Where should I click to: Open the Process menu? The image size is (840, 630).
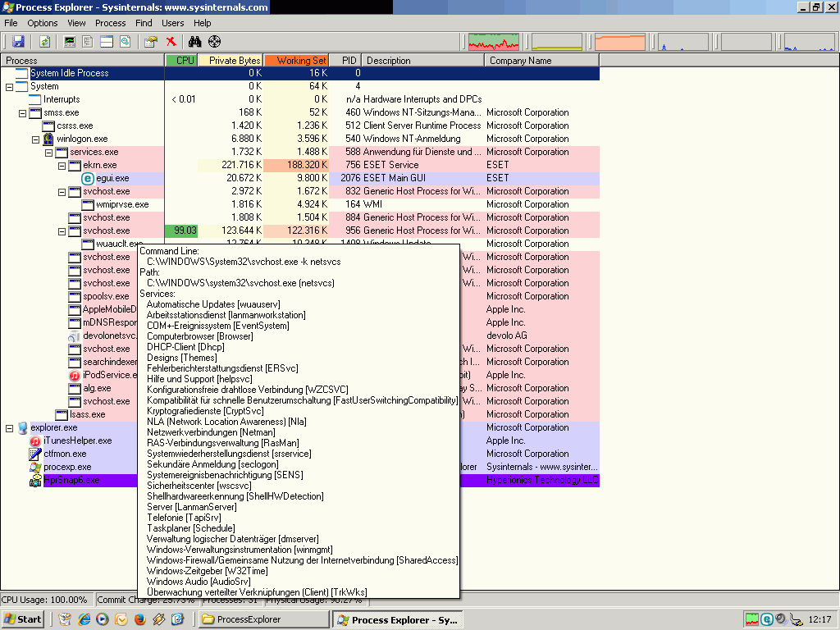pyautogui.click(x=111, y=23)
